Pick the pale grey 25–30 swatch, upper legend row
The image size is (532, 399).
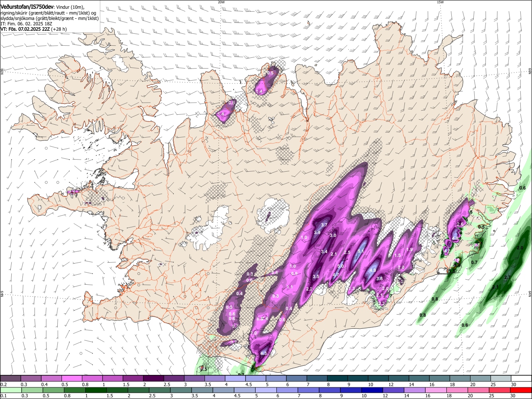point(500,378)
